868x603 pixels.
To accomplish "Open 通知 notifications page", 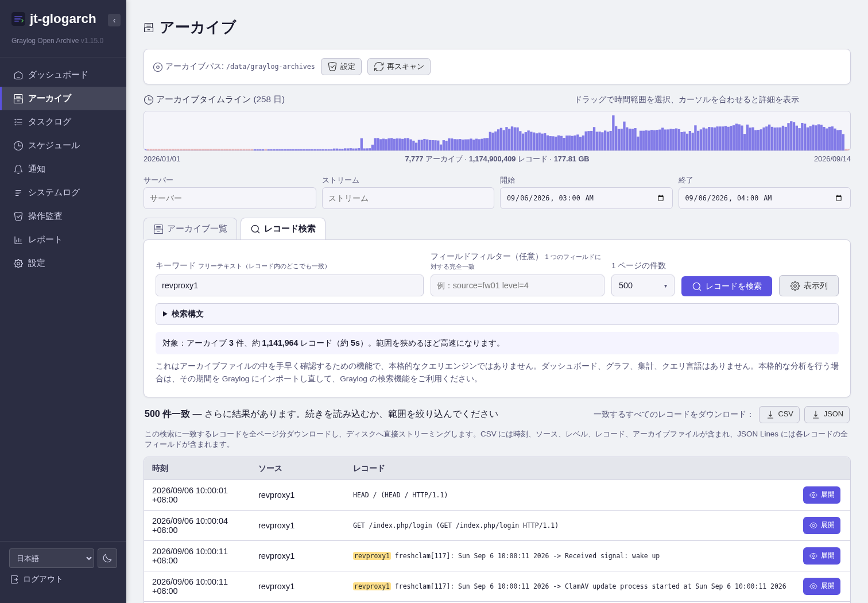I will 63,169.
